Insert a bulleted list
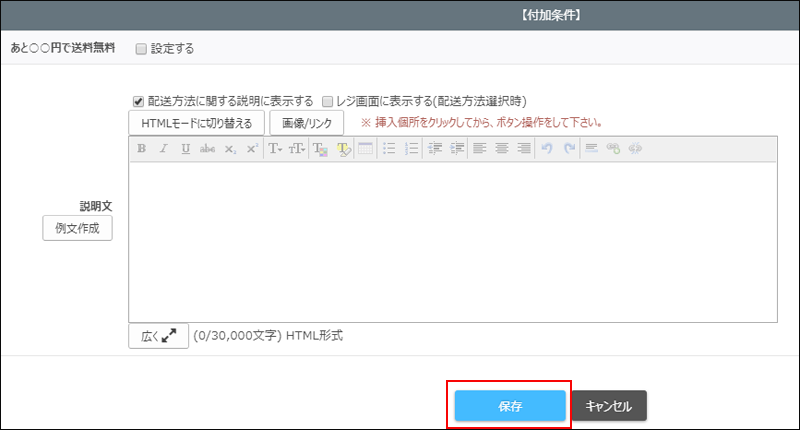The height and width of the screenshot is (430, 800). tap(389, 148)
